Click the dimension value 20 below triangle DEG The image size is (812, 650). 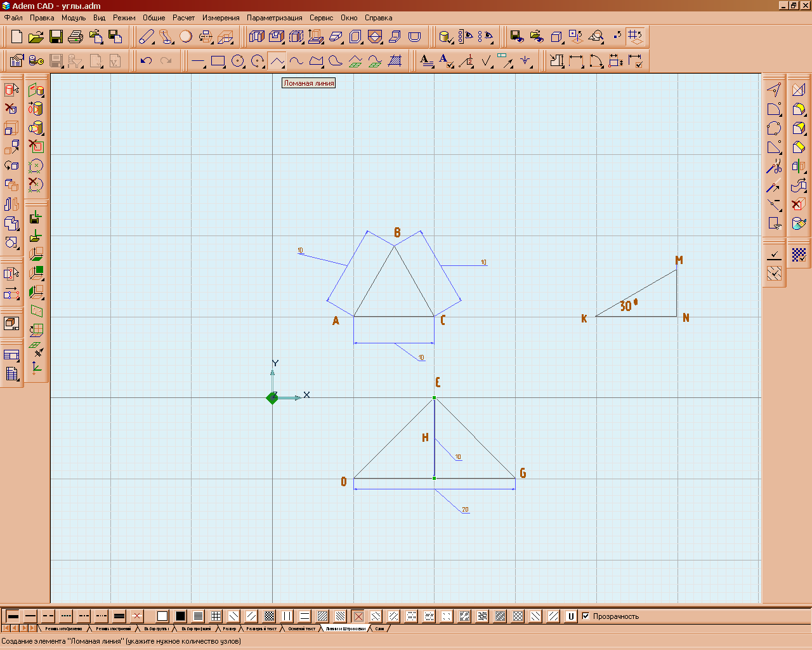465,509
